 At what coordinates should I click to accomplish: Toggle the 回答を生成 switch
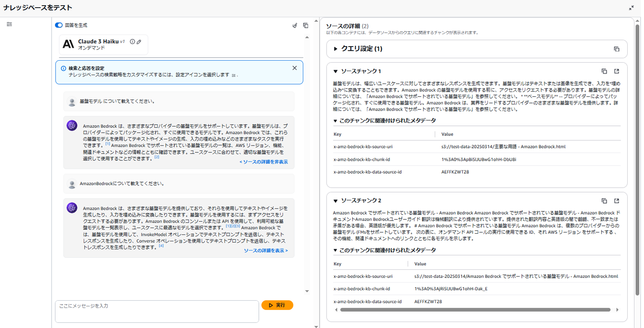59,25
